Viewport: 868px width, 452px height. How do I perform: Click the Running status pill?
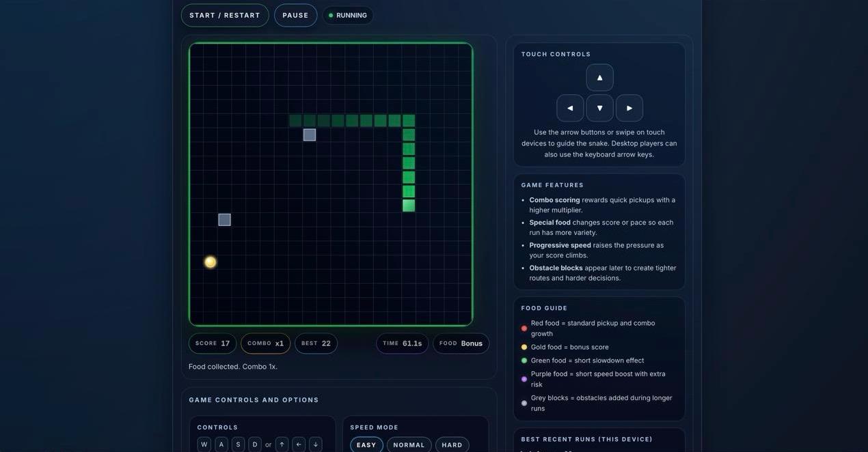tap(348, 16)
